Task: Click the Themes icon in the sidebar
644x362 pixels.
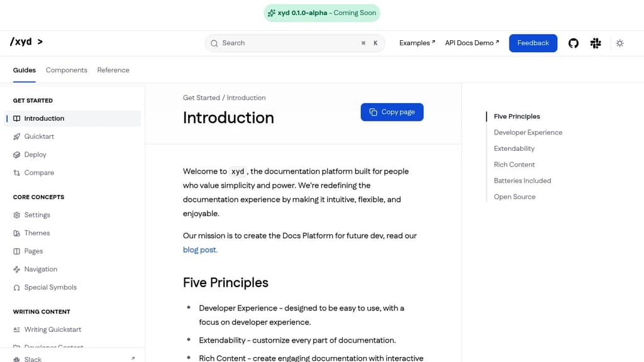Action: [x=16, y=233]
